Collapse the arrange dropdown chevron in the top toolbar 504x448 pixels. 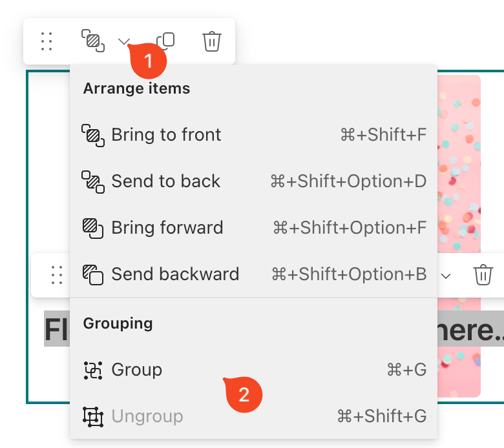click(124, 42)
